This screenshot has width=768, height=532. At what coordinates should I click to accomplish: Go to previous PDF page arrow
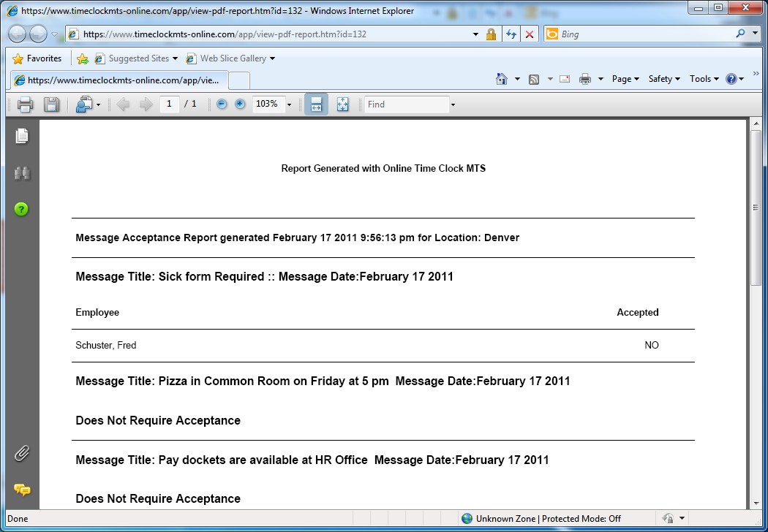[x=124, y=104]
